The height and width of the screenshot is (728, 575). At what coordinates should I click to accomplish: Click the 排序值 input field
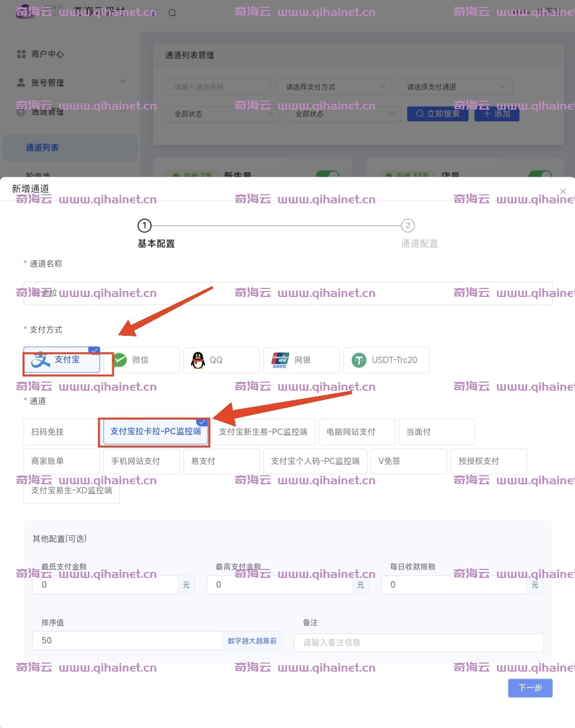coord(127,641)
